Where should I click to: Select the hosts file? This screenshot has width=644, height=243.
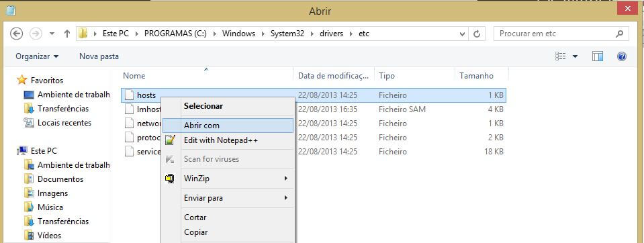(x=314, y=95)
